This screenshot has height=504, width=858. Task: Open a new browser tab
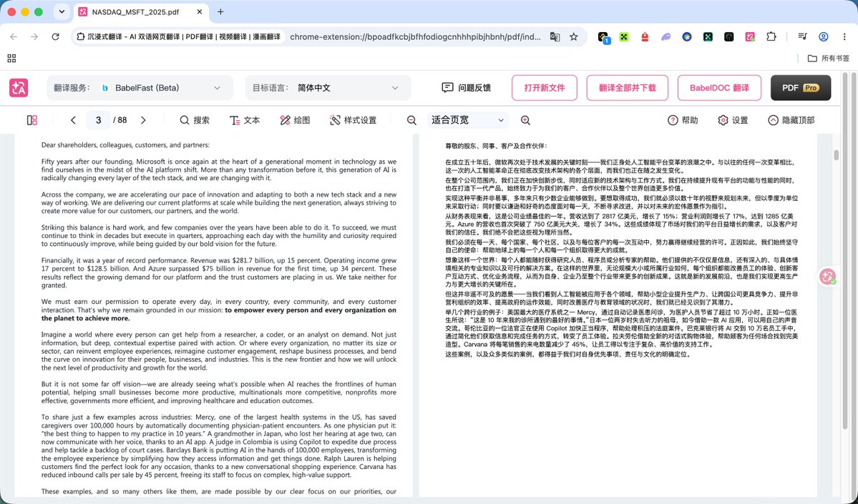[220, 12]
